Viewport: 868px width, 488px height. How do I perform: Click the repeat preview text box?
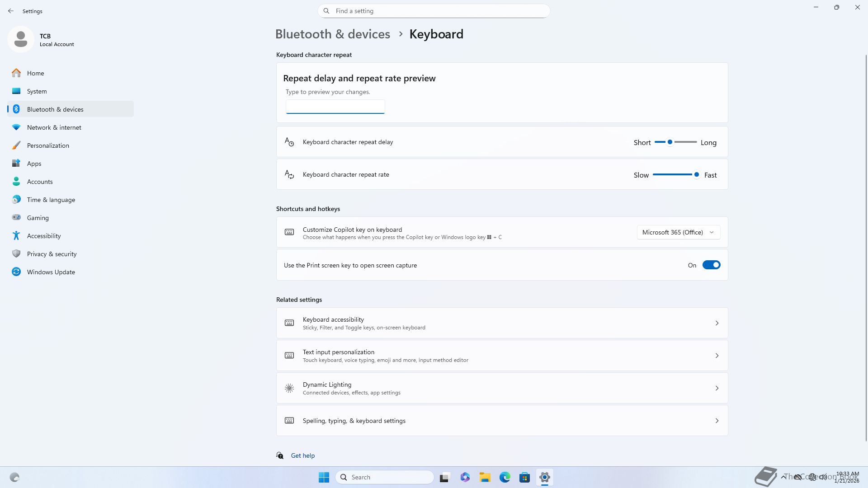pyautogui.click(x=335, y=107)
